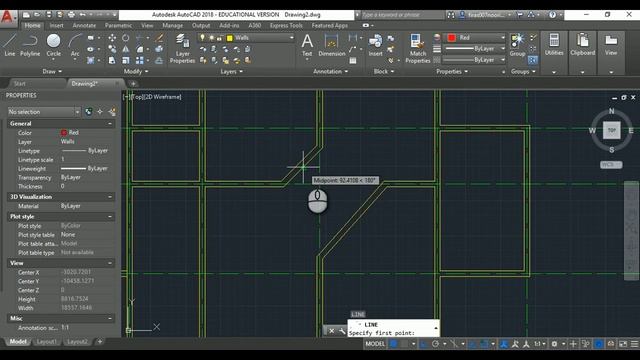Collapse the Plot style section

pyautogui.click(x=110, y=216)
